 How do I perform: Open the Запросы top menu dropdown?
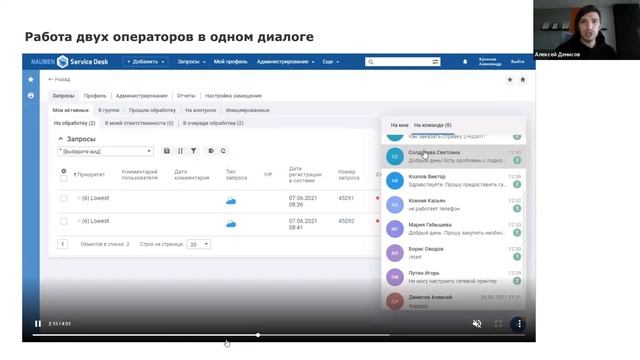[x=191, y=62]
